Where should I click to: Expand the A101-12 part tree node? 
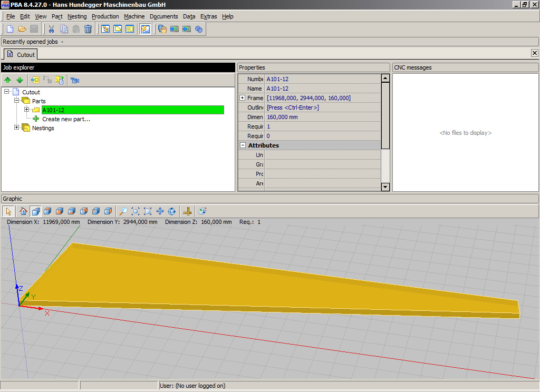(x=27, y=110)
